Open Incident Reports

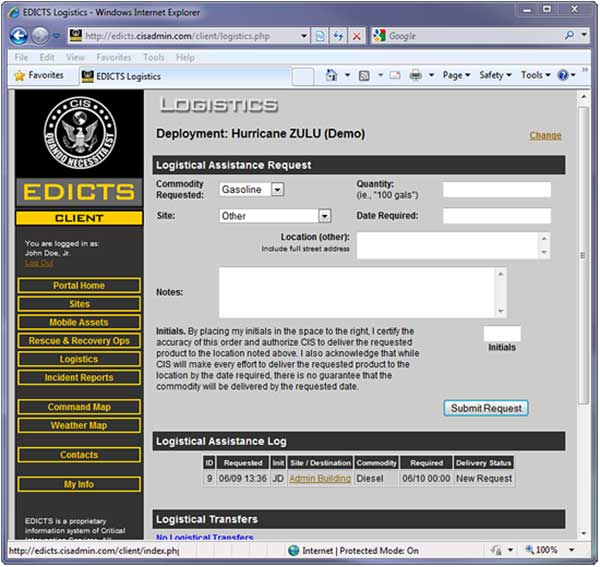point(79,378)
